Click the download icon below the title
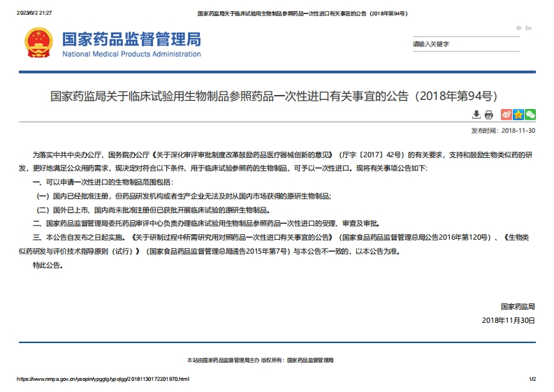554x392 pixels. click(476, 115)
